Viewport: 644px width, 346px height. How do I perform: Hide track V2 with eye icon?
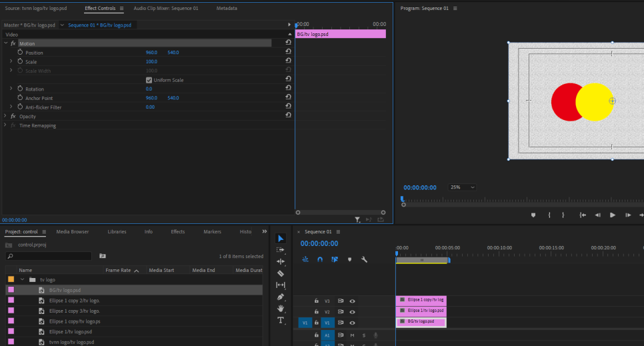point(353,312)
